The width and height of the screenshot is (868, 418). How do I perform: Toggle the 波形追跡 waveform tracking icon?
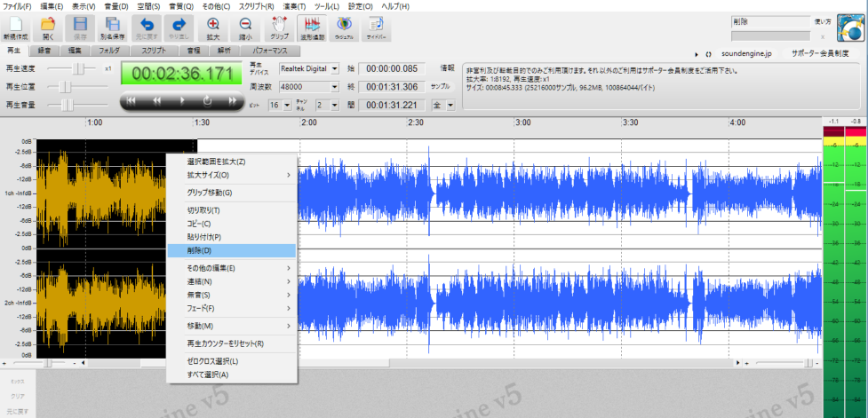(312, 28)
